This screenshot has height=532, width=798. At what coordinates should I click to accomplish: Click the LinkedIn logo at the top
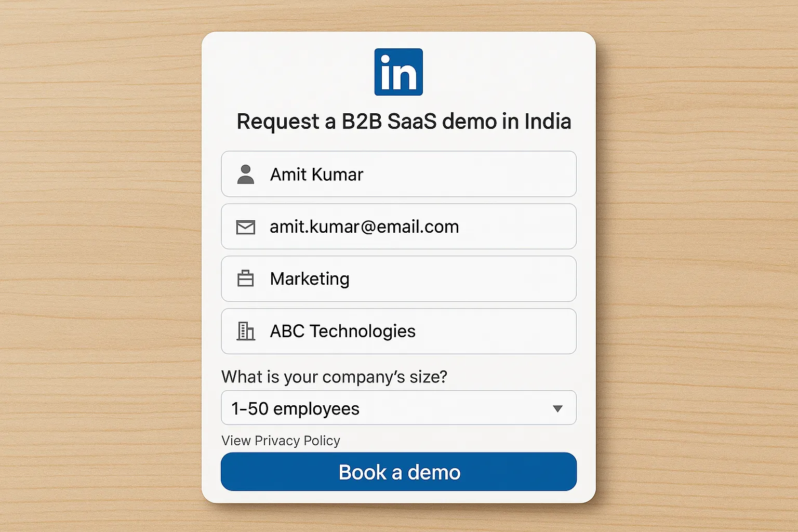[398, 71]
